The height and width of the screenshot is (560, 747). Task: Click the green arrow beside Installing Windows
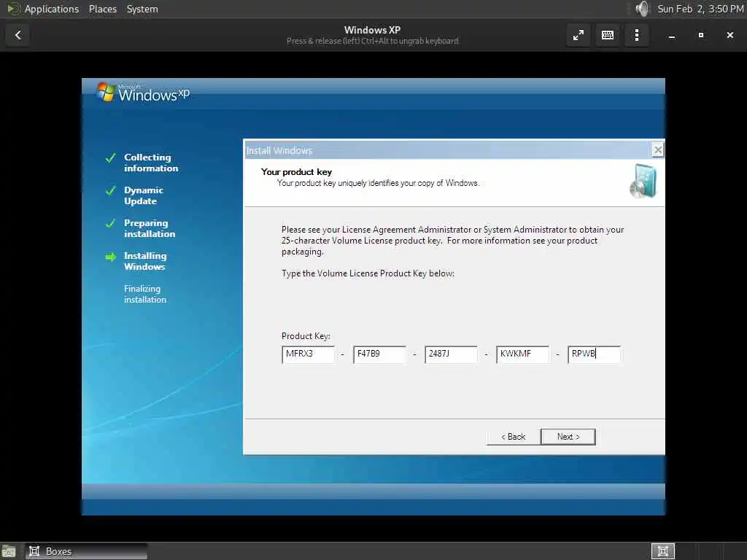(111, 257)
